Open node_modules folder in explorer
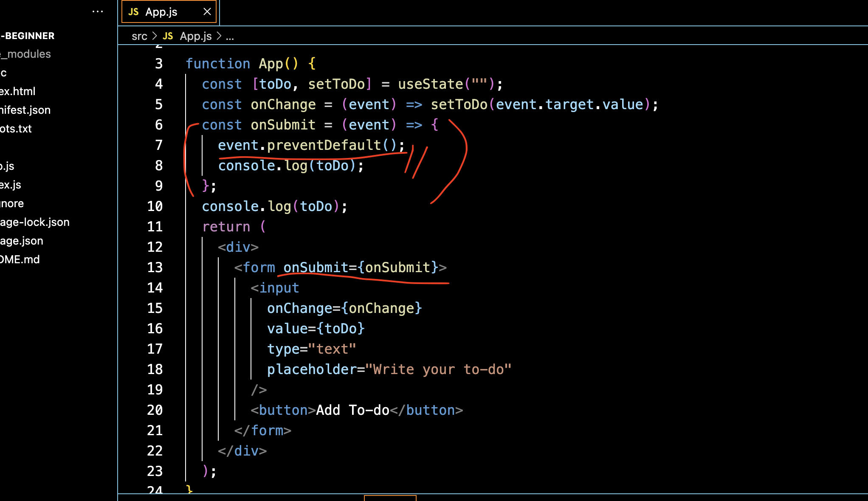 coord(25,54)
